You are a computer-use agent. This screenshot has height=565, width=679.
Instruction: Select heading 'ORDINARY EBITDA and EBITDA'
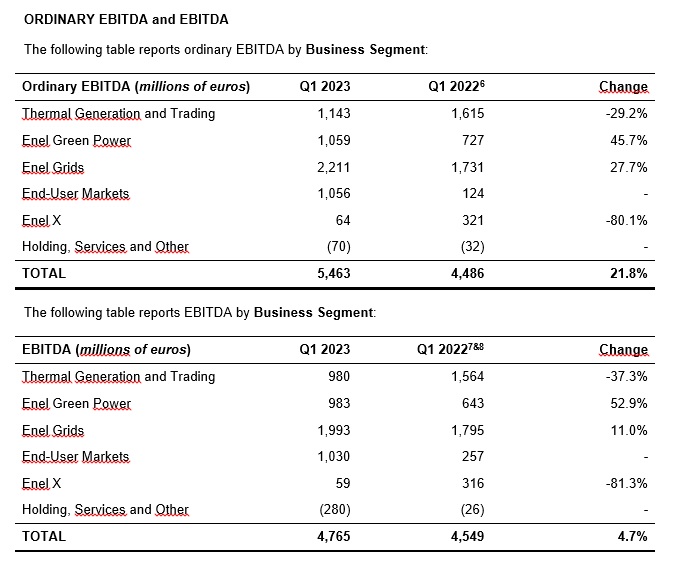[126, 19]
